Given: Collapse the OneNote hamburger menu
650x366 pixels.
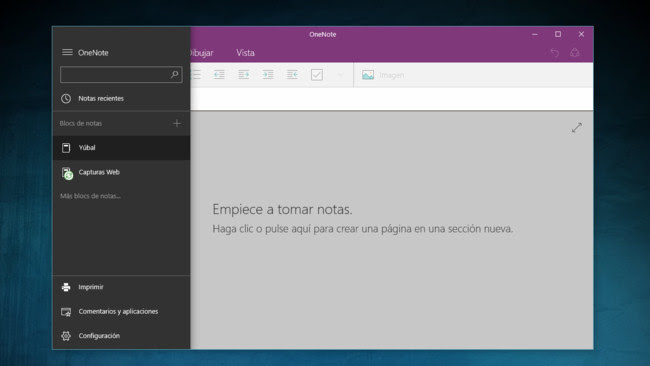Looking at the screenshot, I should click(67, 52).
